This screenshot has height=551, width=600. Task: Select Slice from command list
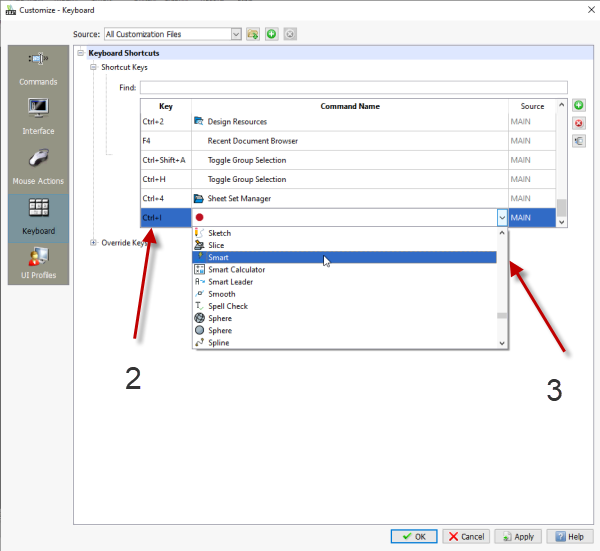[x=344, y=245]
